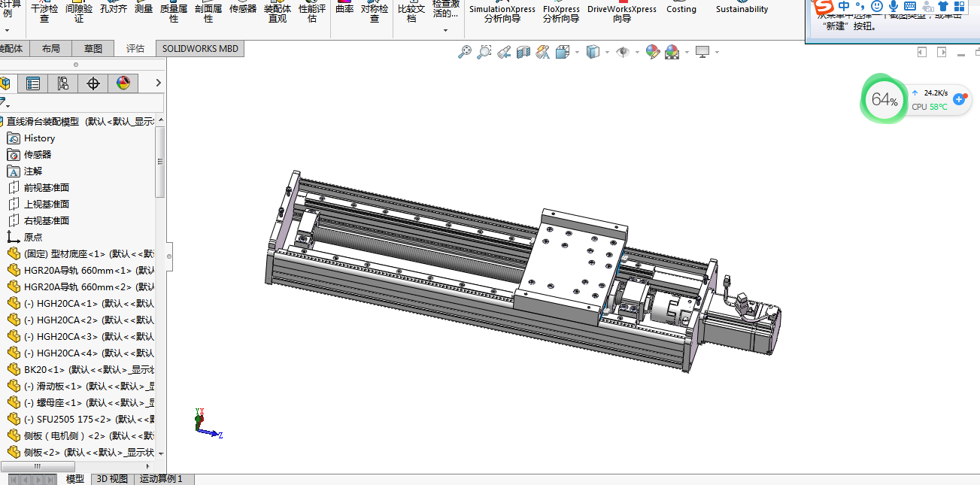This screenshot has height=485, width=980.
Task: Switch to the SOLIDWORKS MBD tab
Action: tap(200, 49)
